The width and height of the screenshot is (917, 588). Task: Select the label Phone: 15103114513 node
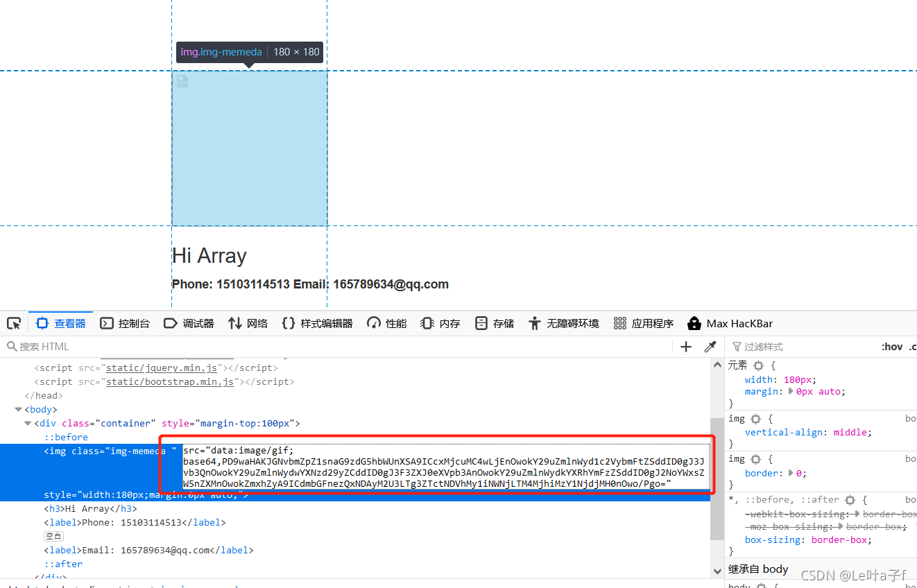(x=135, y=523)
